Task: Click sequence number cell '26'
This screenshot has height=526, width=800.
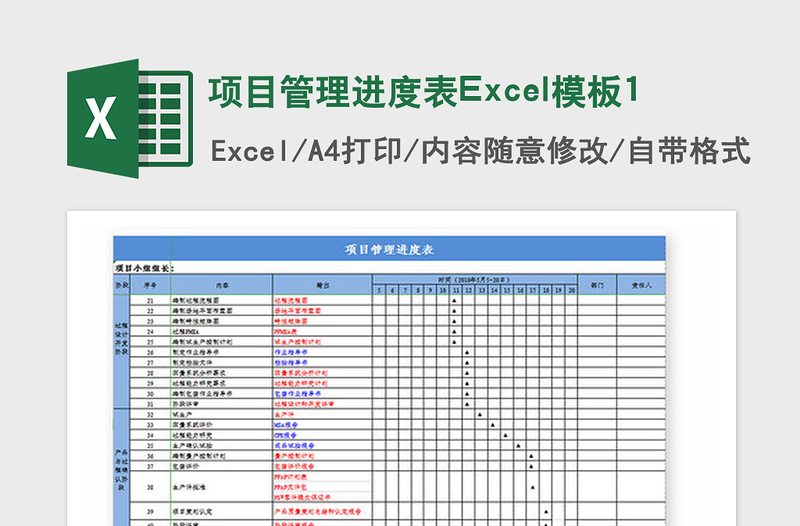Action: point(150,352)
